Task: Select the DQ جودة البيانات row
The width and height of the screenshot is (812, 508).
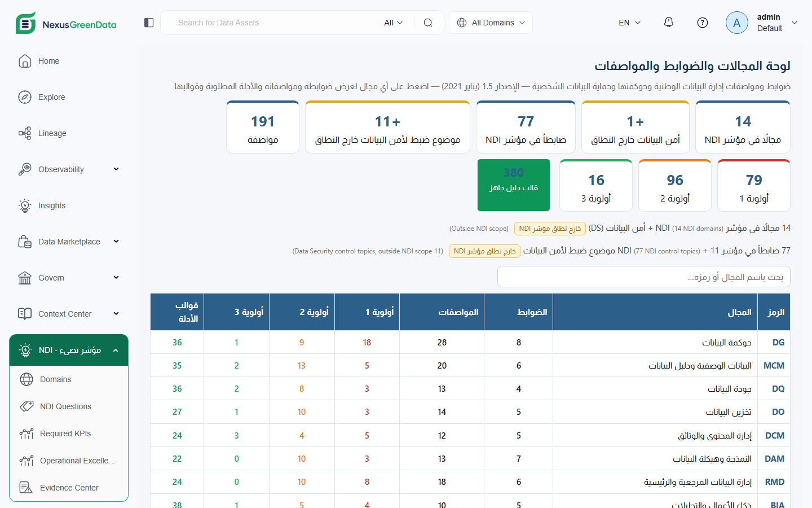Action: (470, 389)
